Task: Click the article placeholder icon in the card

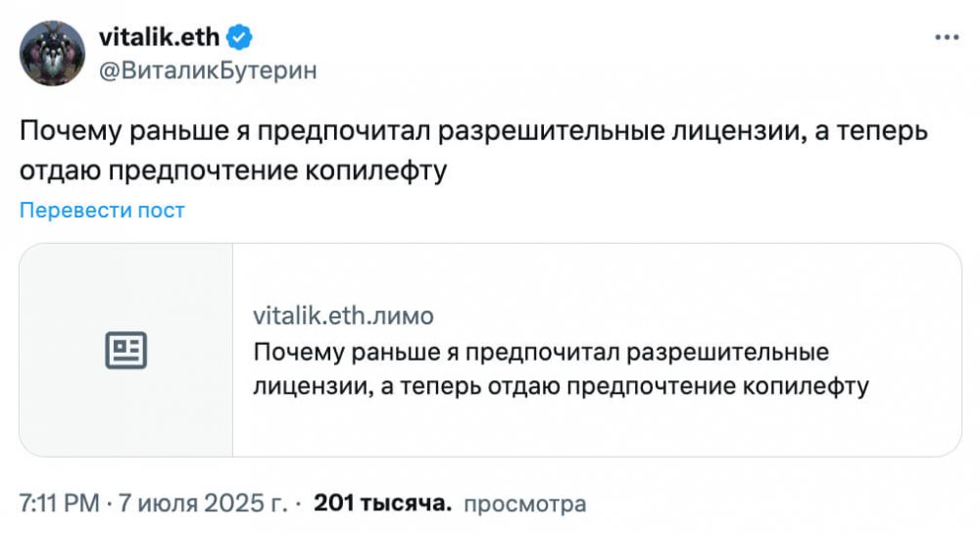Action: (125, 350)
